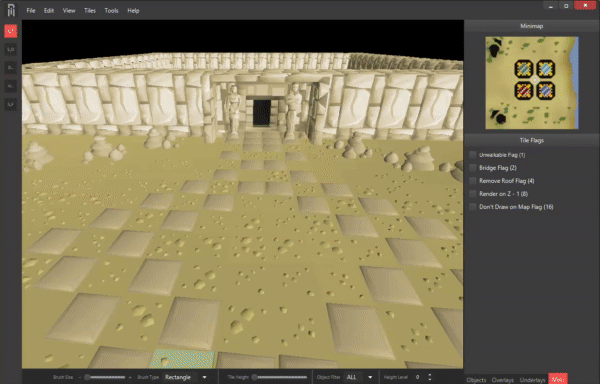Click the Minimap panel header
Screen dimensions: 600x384
532,26
